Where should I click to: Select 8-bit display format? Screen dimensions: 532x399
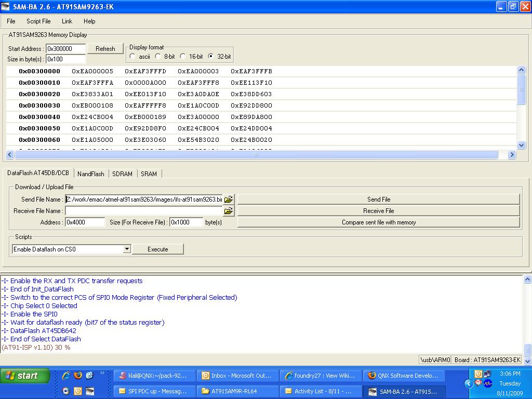tap(158, 56)
